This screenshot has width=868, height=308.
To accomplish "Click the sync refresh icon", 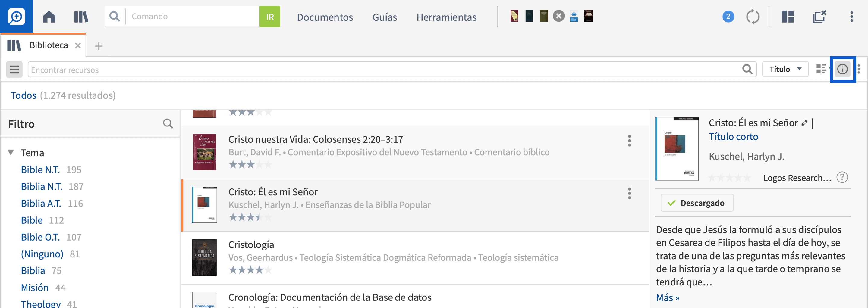I will (753, 17).
